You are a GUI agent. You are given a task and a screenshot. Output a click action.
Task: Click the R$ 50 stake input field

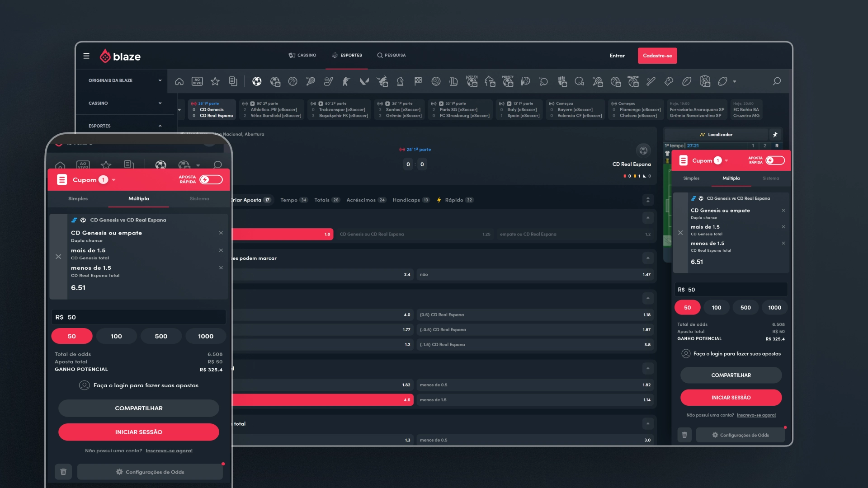731,290
